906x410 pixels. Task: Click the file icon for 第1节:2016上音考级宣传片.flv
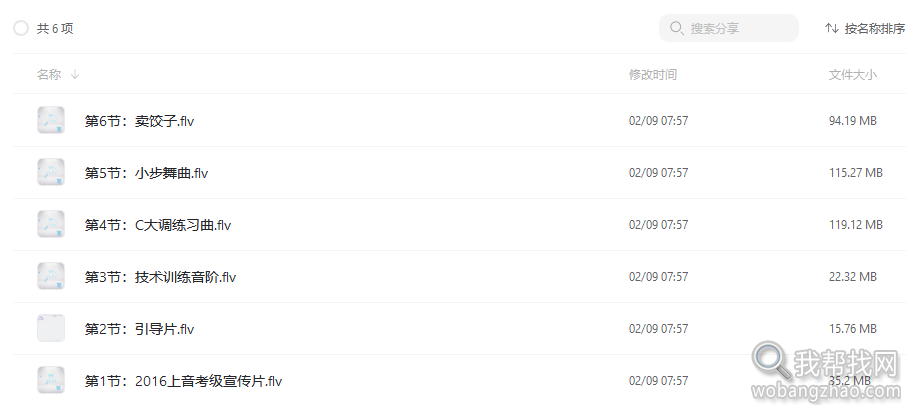coord(51,380)
